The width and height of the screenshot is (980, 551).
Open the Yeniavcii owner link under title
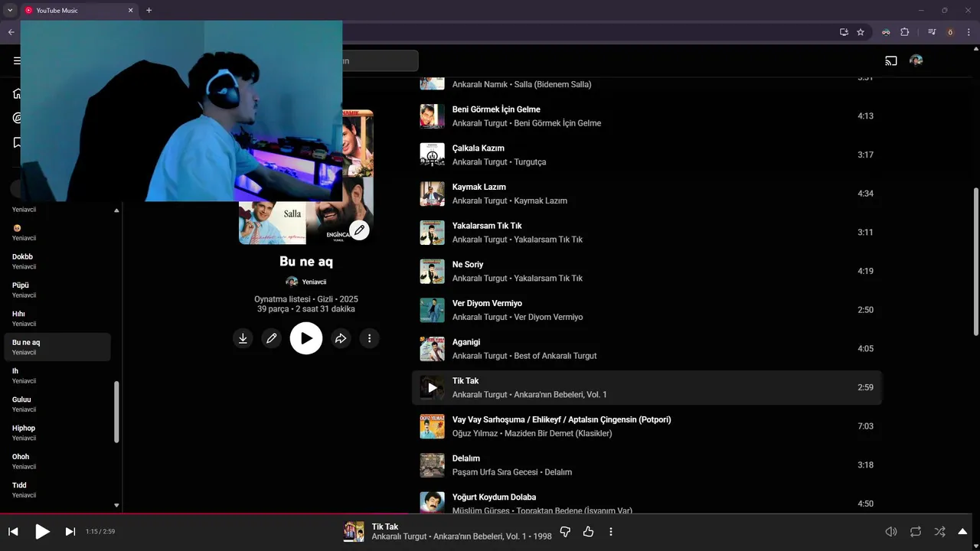[314, 282]
